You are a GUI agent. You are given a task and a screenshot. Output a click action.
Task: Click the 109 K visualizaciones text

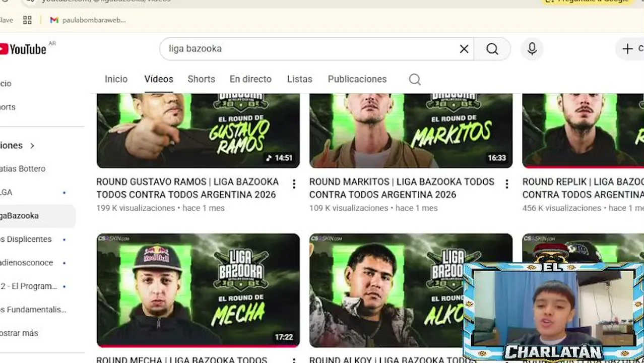click(x=349, y=208)
